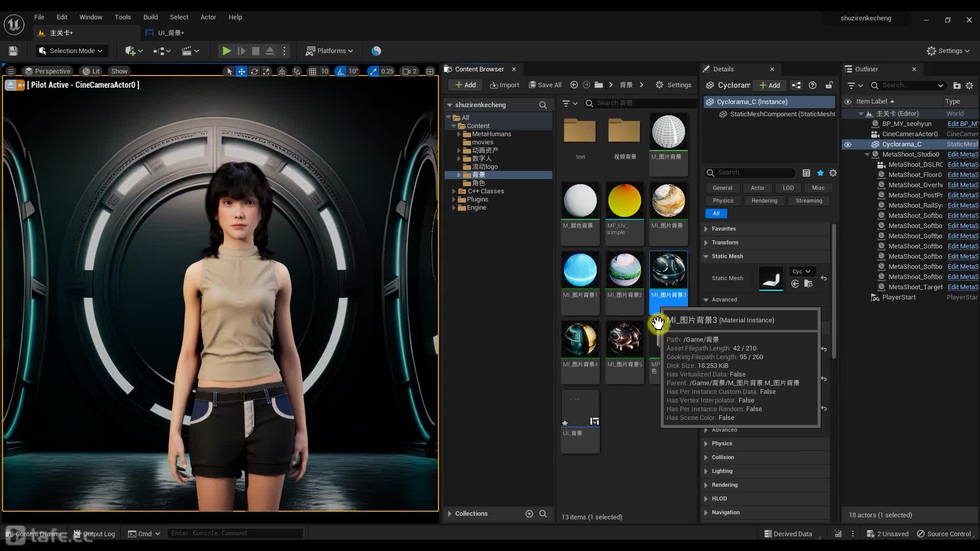
Task: Collapse the Static Mesh section
Action: tap(706, 257)
